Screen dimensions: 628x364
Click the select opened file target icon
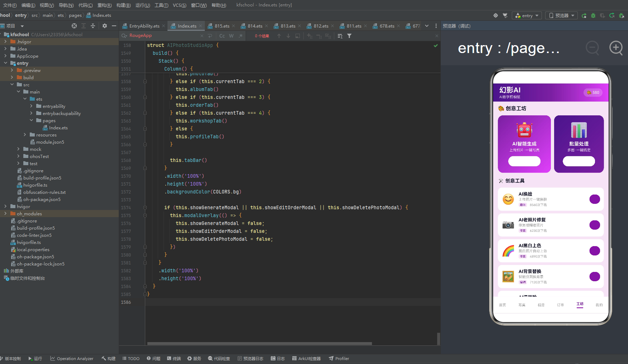(x=74, y=26)
